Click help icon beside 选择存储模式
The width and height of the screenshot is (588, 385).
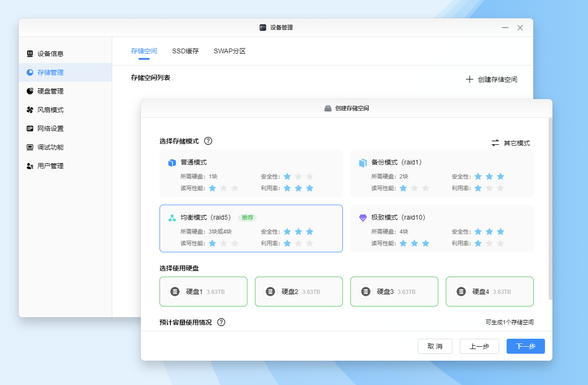[x=208, y=141]
